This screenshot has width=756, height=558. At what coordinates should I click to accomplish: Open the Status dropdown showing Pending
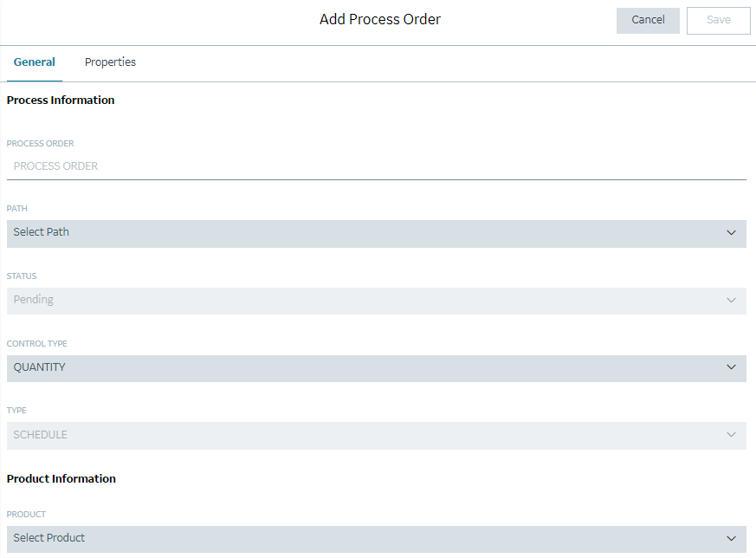coord(376,301)
